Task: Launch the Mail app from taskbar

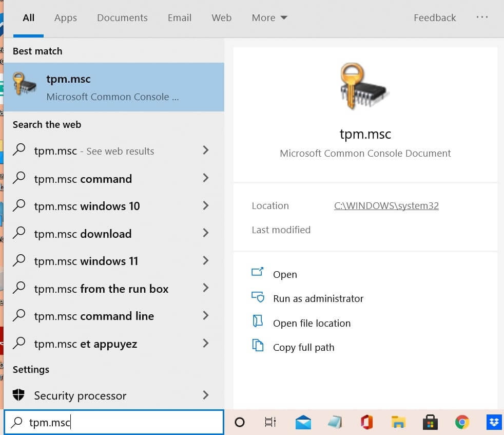Action: pyautogui.click(x=303, y=422)
